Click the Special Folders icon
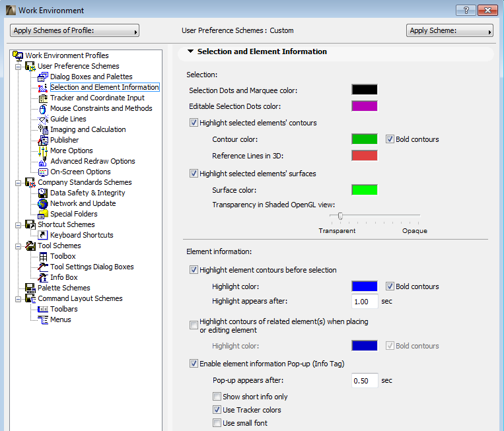The width and height of the screenshot is (504, 431). [43, 215]
